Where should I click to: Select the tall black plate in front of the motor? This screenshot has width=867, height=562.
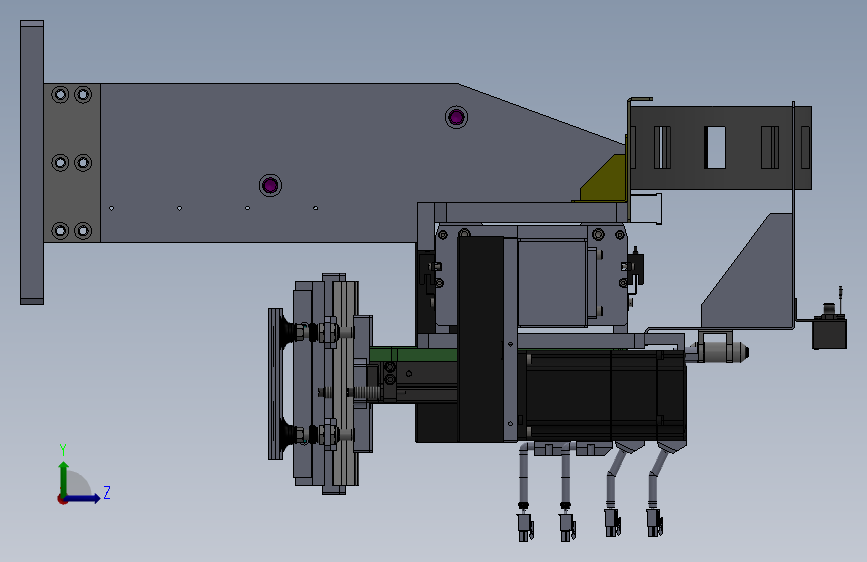click(x=480, y=339)
